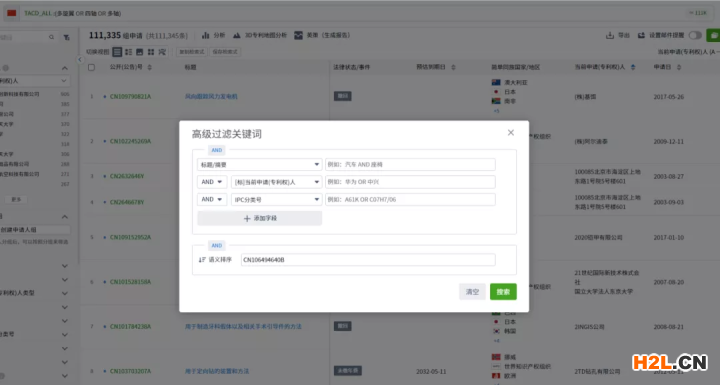Viewport: 720px width, 385px height.
Task: Open the current applicant field type dropdown
Action: [x=276, y=182]
